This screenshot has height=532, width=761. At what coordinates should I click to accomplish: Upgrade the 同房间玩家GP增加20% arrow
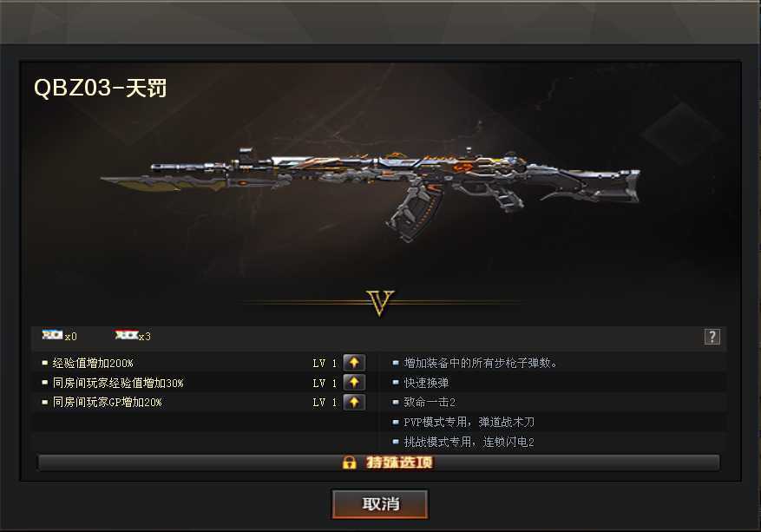tap(354, 402)
